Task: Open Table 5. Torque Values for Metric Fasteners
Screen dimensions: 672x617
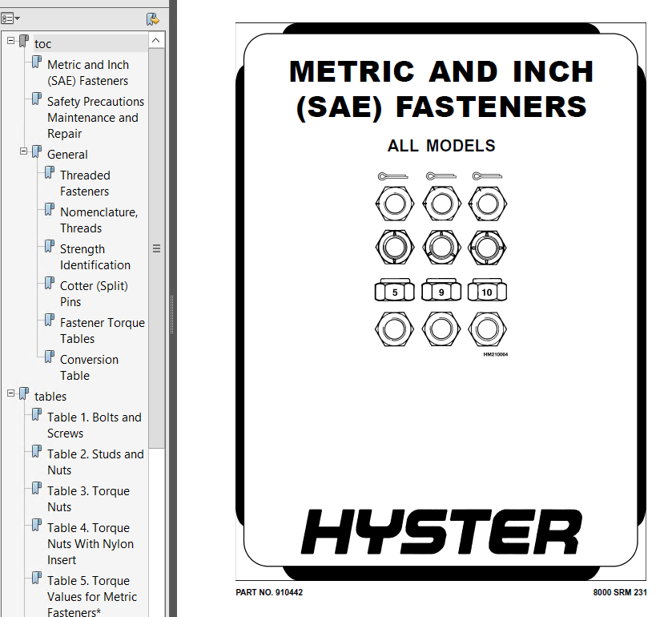Action: 92,596
